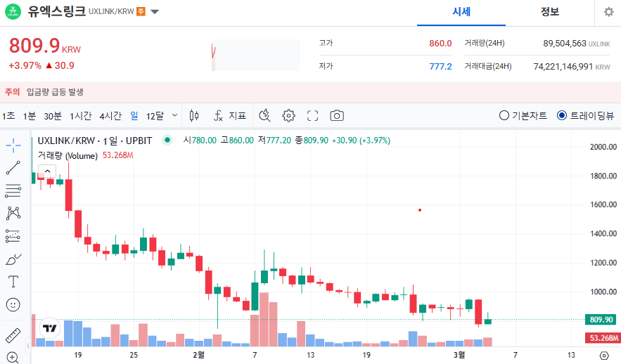The width and height of the screenshot is (621, 364).
Task: Take a chart snapshot with camera icon
Action: pyautogui.click(x=337, y=115)
